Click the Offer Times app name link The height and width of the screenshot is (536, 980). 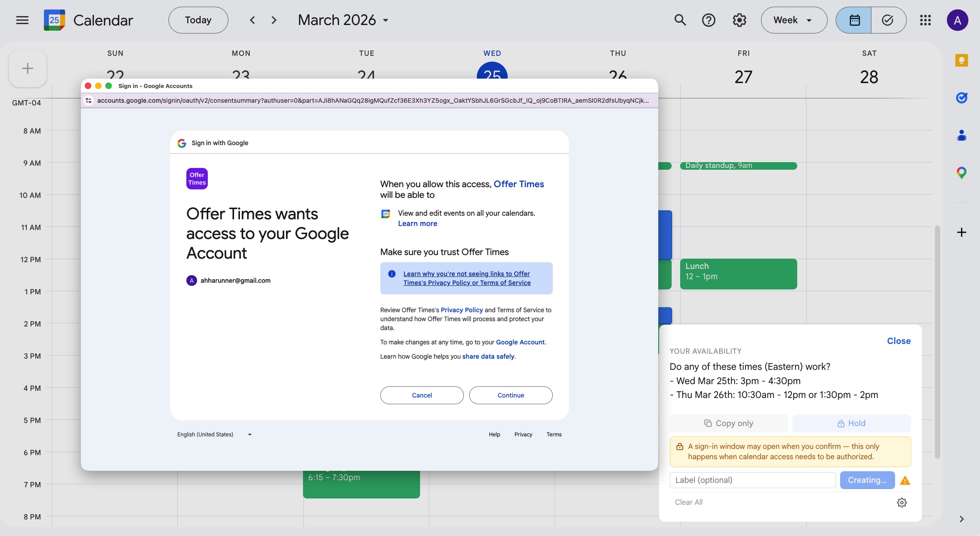[519, 184]
